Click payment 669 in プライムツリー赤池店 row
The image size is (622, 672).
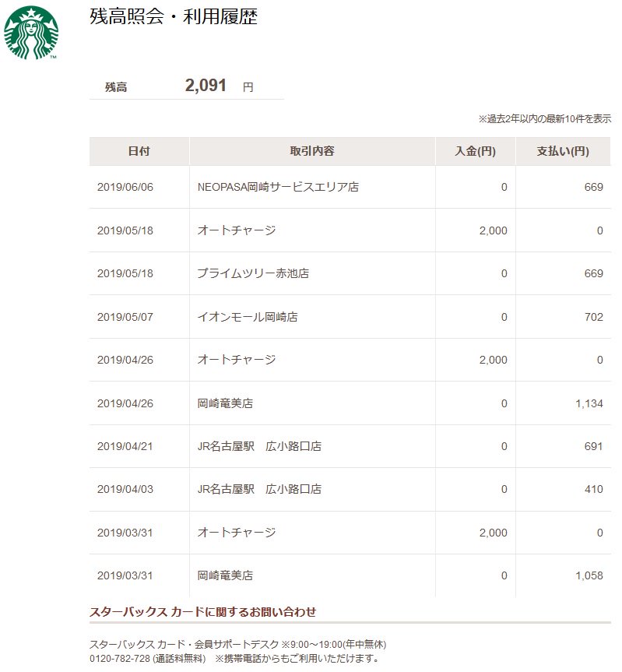[x=594, y=273]
